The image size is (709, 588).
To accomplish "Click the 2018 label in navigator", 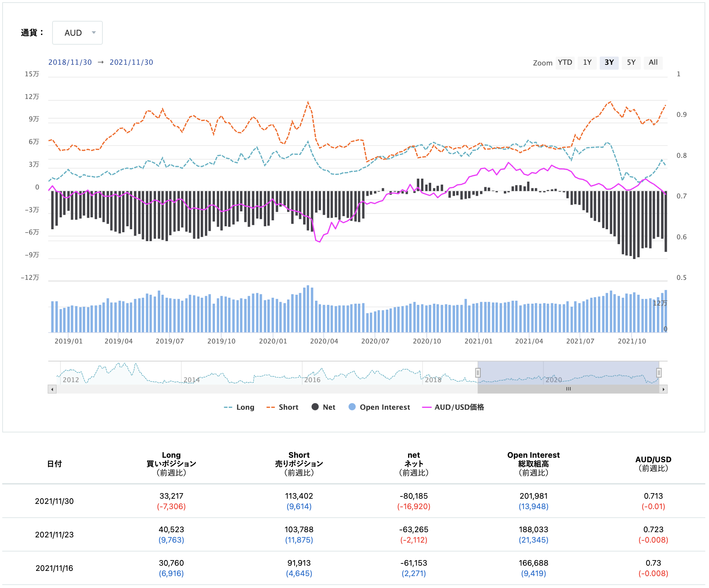I will pyautogui.click(x=433, y=380).
